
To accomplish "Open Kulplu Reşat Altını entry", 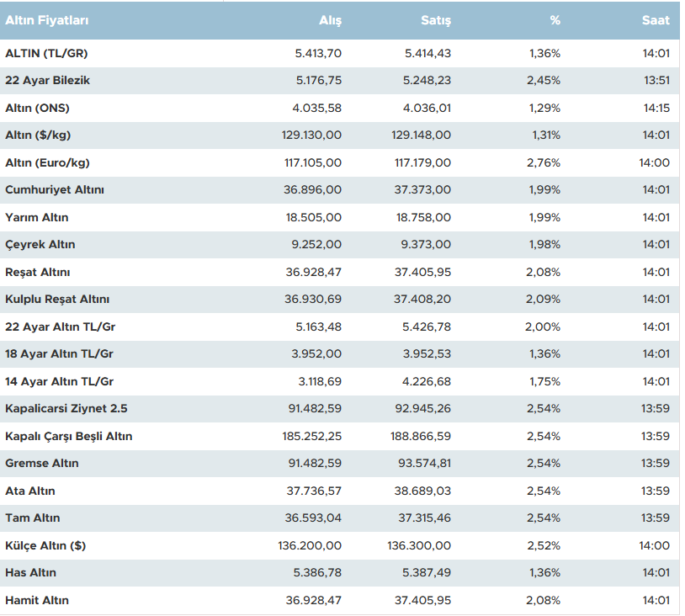I will click(57, 300).
